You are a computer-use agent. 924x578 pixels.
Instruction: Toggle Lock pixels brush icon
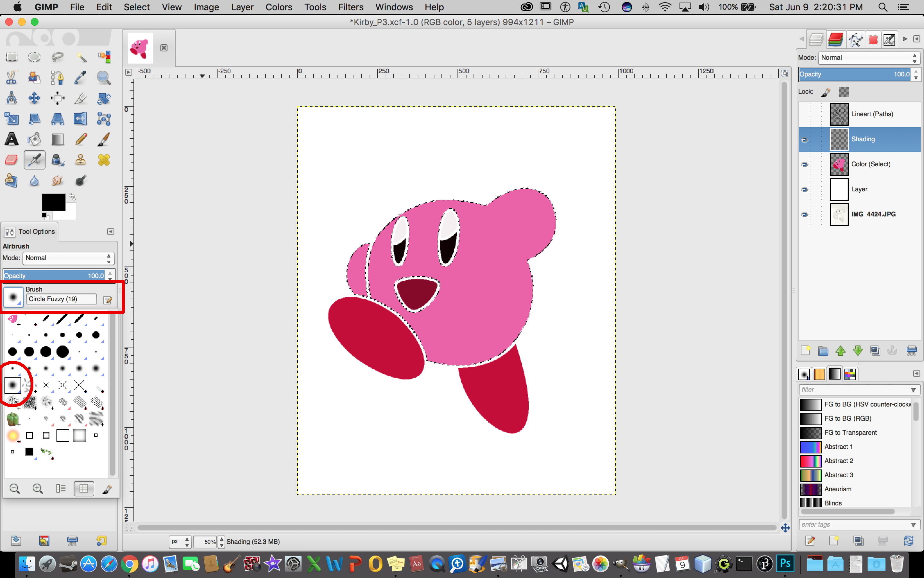pos(826,92)
